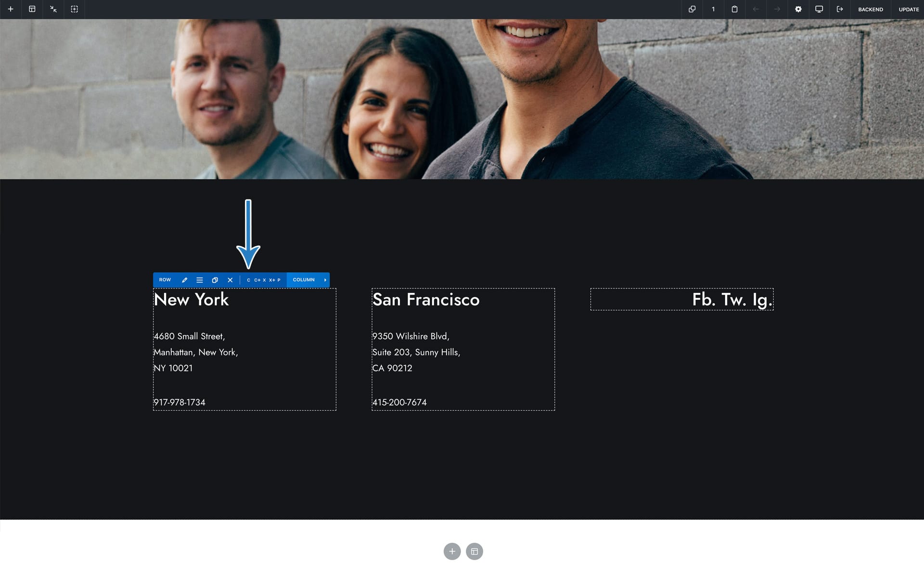Delete the row with the X icon
Image resolution: width=924 pixels, height=578 pixels.
click(230, 280)
